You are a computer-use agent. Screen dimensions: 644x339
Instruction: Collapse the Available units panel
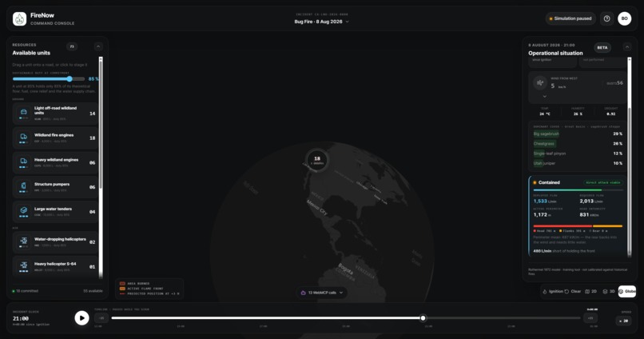[x=98, y=46]
